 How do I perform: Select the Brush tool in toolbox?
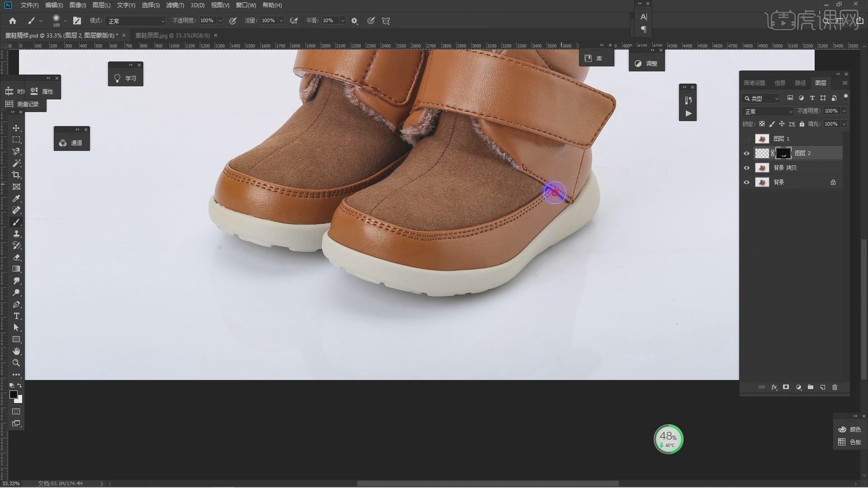(16, 222)
